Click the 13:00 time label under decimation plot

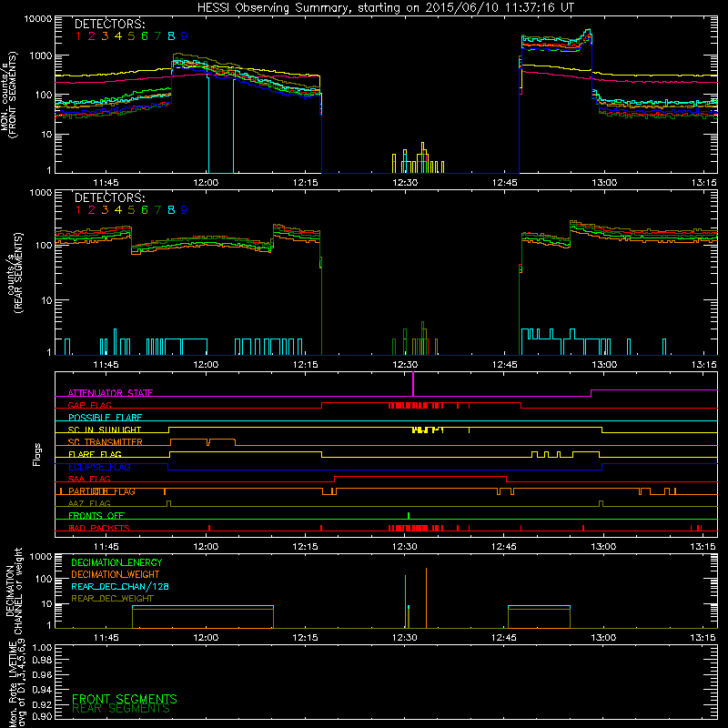603,638
